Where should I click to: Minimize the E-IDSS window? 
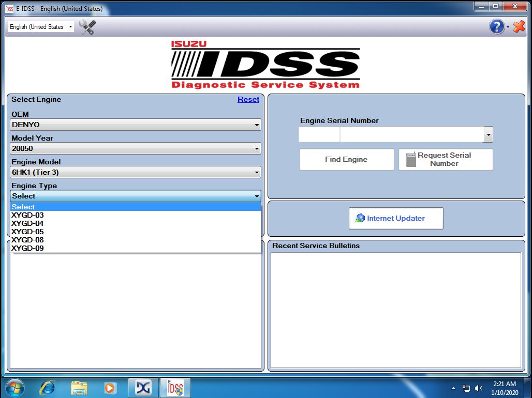(x=481, y=6)
